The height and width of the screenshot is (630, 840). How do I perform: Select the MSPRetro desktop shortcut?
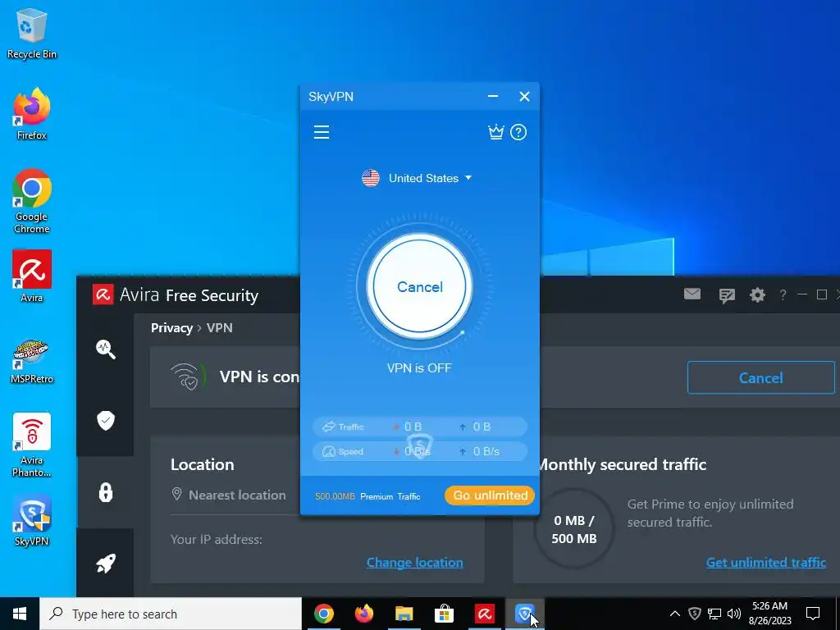tap(32, 361)
